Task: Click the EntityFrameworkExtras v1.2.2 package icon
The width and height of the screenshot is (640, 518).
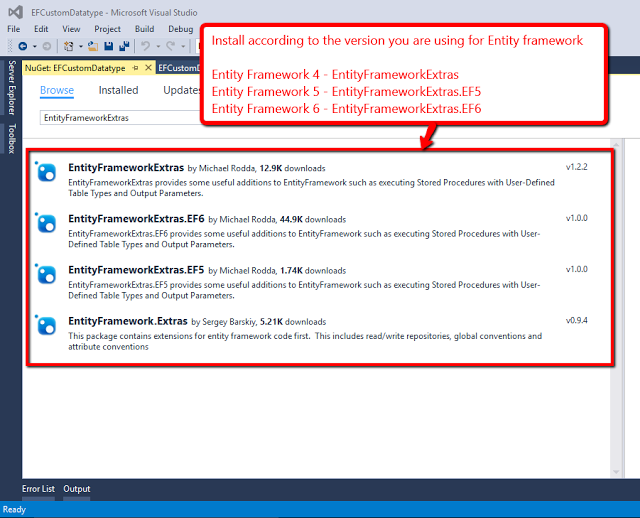Action: pyautogui.click(x=47, y=172)
